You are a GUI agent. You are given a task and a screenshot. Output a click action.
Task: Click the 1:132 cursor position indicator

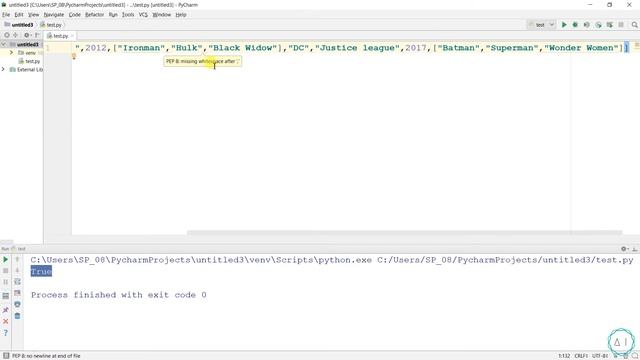click(564, 356)
